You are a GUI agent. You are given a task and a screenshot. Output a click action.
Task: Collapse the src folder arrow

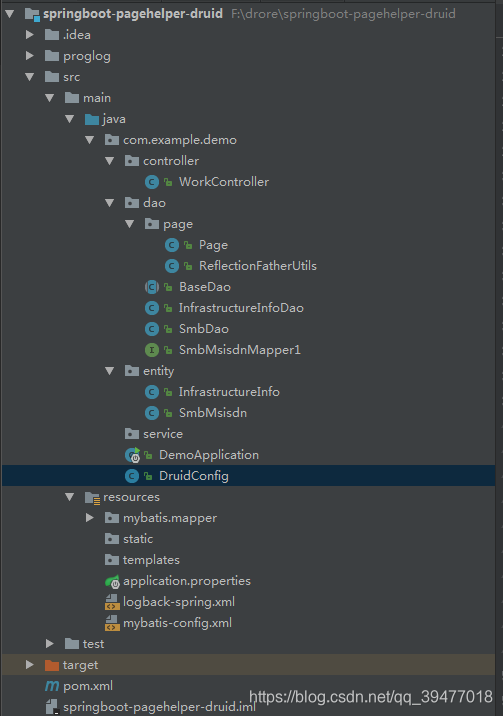pos(30,77)
